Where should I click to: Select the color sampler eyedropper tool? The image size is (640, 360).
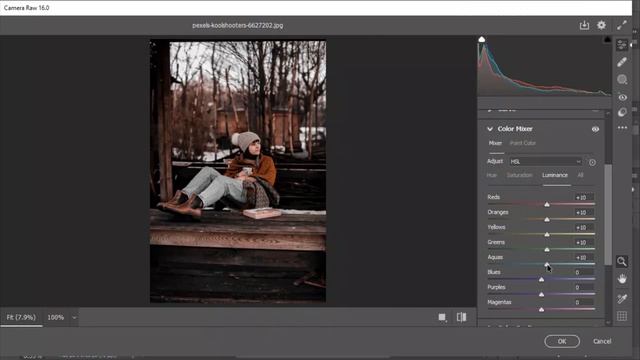point(622,299)
